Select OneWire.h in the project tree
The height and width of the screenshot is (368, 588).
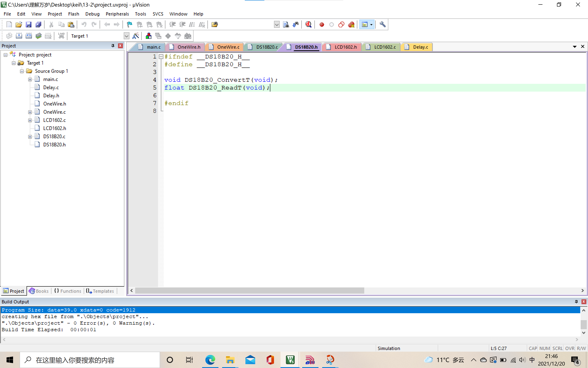[x=55, y=104]
